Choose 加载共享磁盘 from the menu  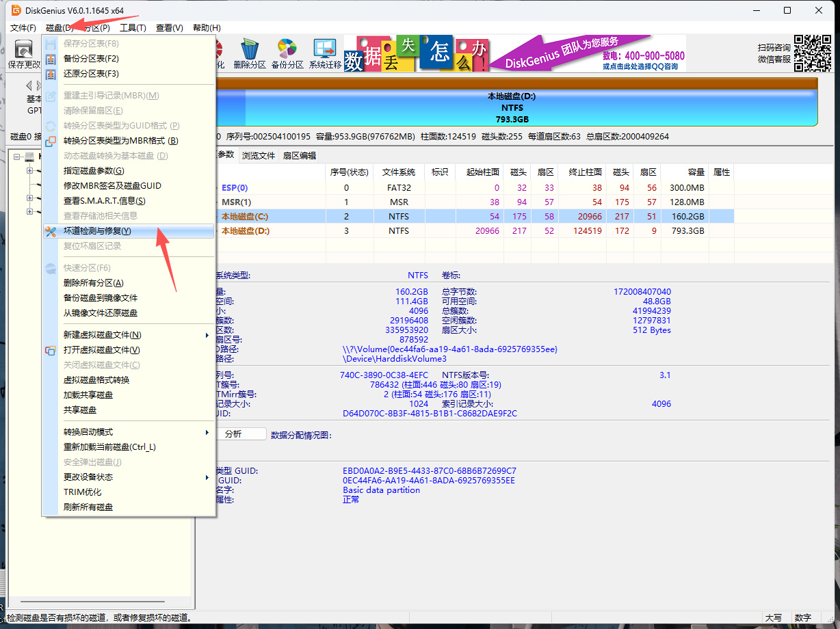129,395
